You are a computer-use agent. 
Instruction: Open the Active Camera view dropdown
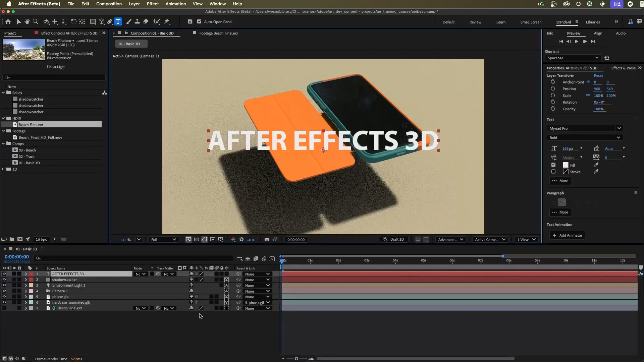pyautogui.click(x=490, y=240)
